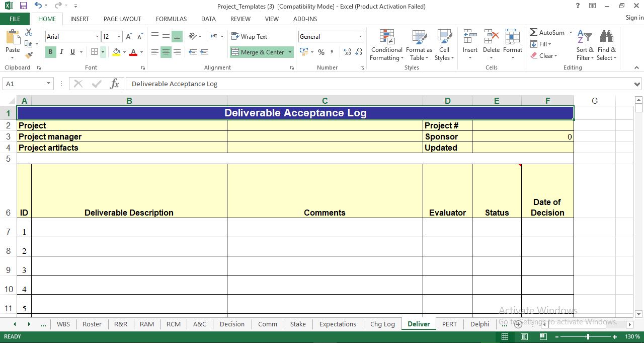Click the Increase Decimal icon
This screenshot has height=343, width=644.
[346, 51]
